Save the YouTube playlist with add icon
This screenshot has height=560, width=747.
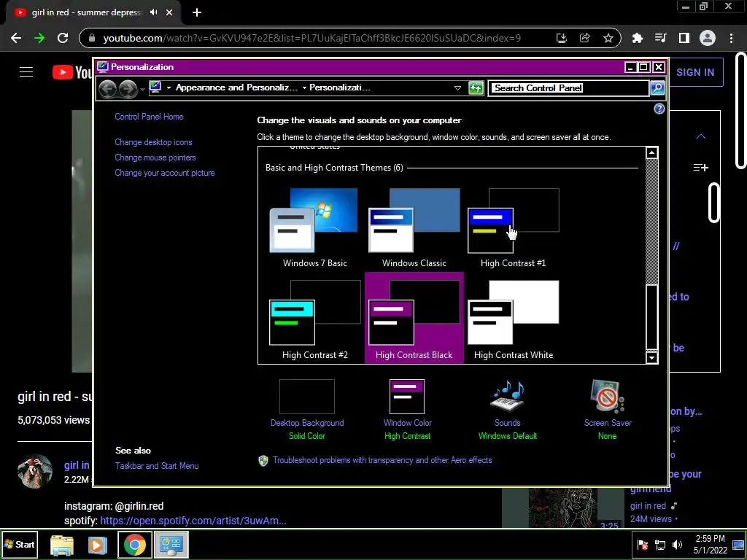[x=701, y=168]
